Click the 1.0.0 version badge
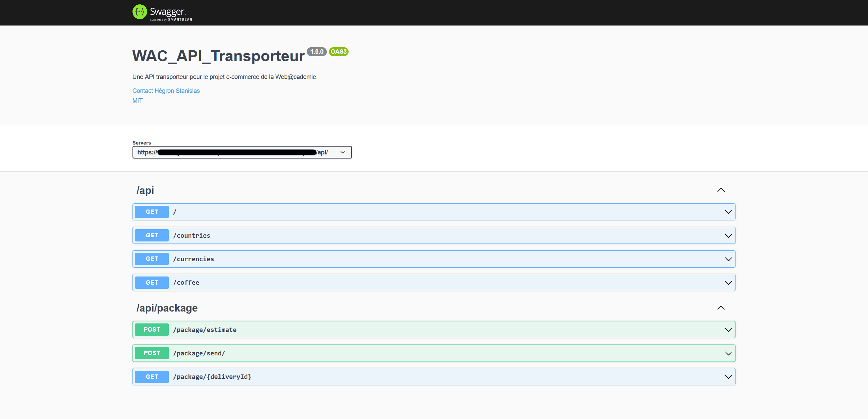Image resolution: width=868 pixels, height=419 pixels. tap(317, 52)
